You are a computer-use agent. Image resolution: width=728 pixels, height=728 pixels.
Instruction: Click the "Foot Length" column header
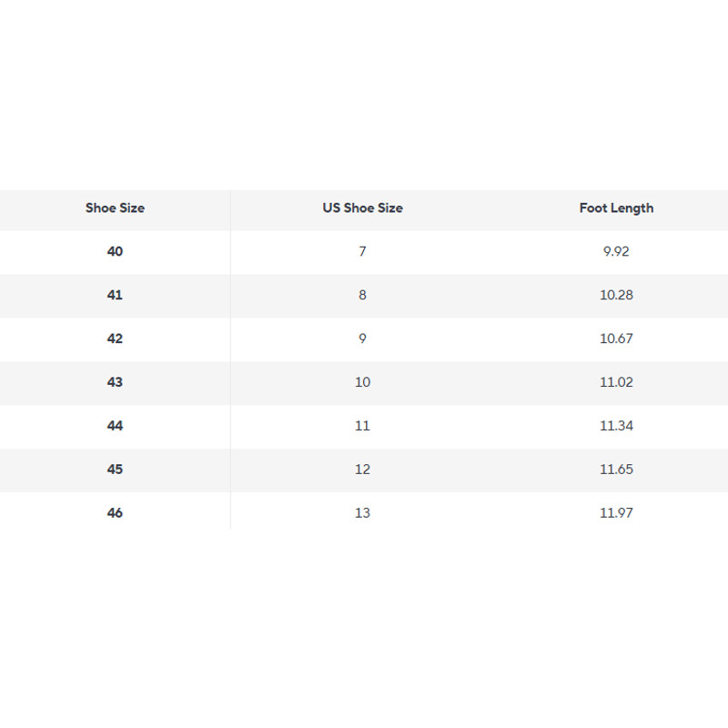pos(616,208)
